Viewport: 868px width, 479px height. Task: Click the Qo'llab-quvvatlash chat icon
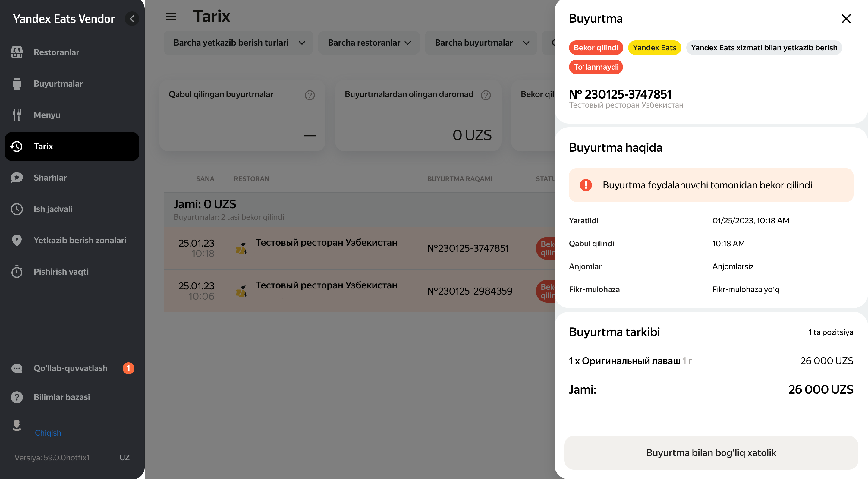17,368
